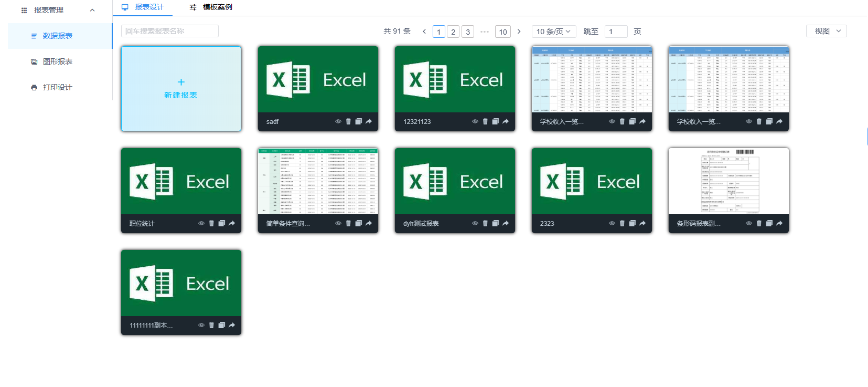This screenshot has width=868, height=387.
Task: Share the 12321123 report
Action: pos(506,121)
